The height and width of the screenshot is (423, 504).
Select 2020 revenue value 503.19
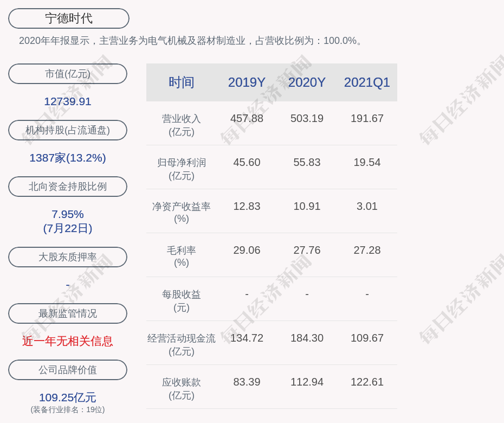[307, 118]
